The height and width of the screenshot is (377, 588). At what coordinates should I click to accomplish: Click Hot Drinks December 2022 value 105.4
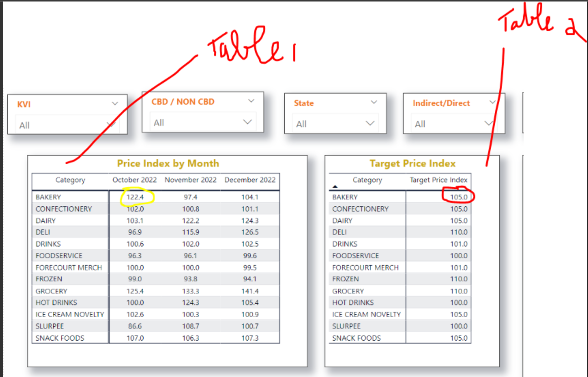click(x=250, y=302)
